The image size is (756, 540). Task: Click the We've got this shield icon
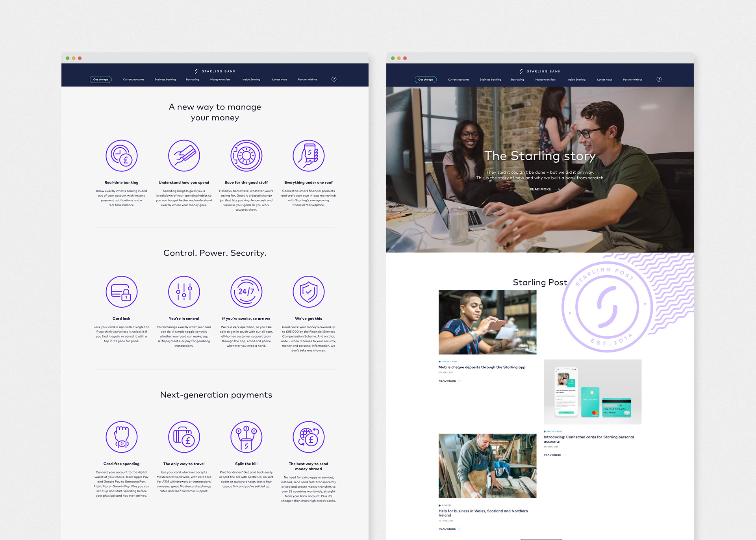pyautogui.click(x=308, y=292)
